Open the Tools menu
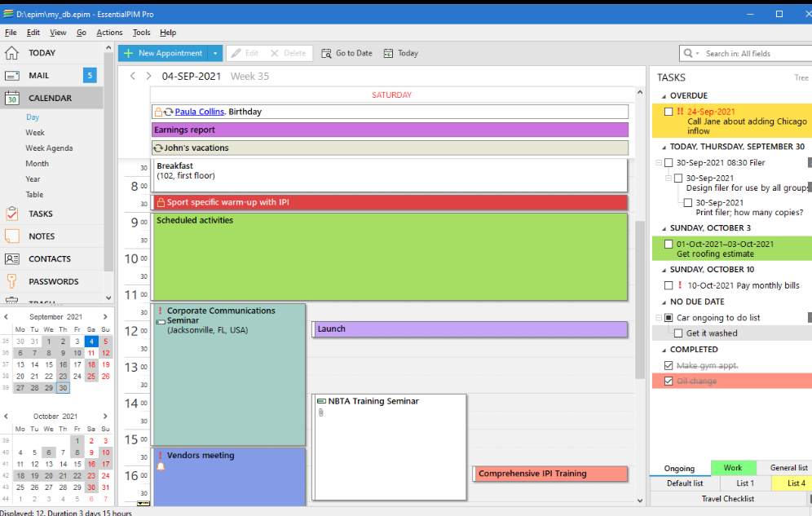This screenshot has width=812, height=516. tap(141, 33)
